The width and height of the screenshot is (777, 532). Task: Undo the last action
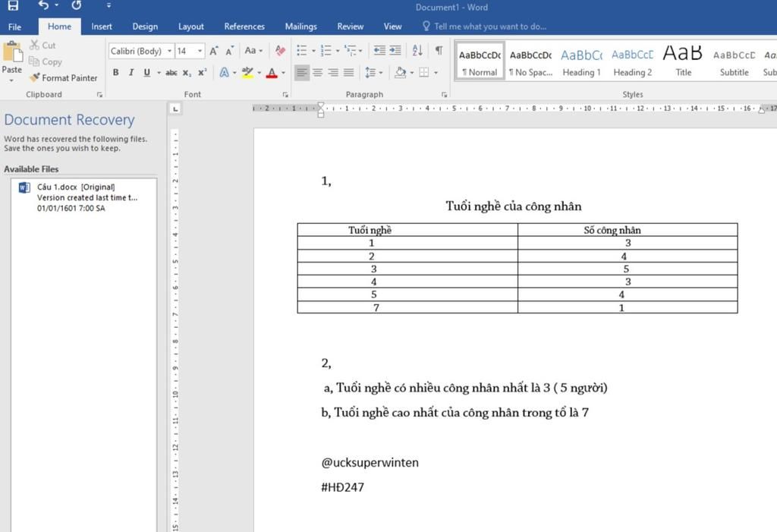(43, 5)
